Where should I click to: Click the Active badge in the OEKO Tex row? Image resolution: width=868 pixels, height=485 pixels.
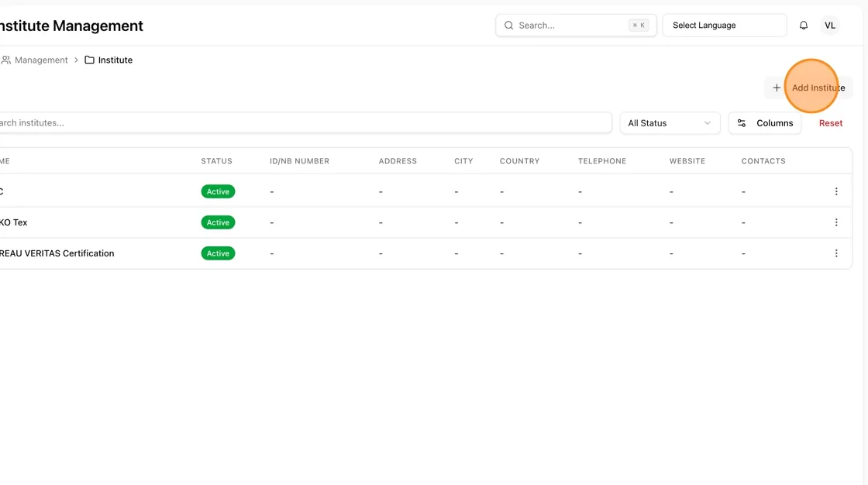[x=218, y=222]
